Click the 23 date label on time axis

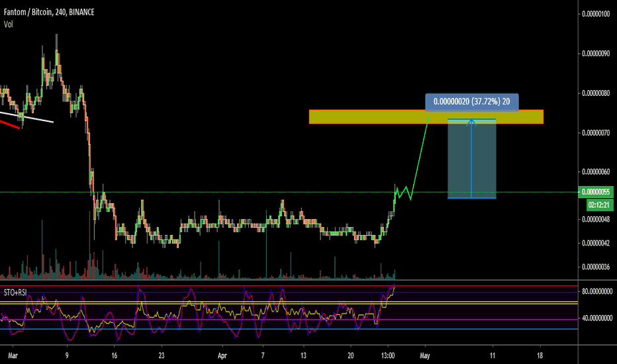pos(162,356)
